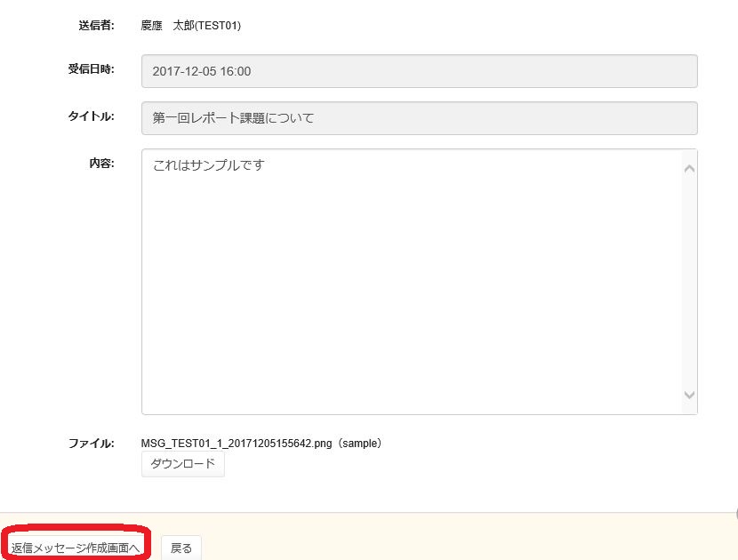Click the 受信日時 label
Image resolution: width=738 pixels, height=560 pixels.
(x=91, y=70)
